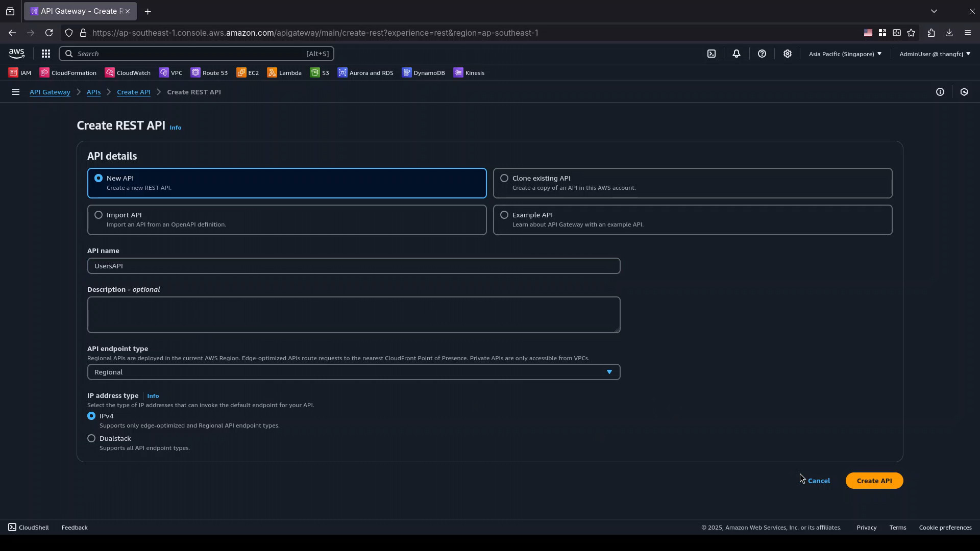Go to APIs breadcrumb
This screenshot has height=551, width=980.
click(x=93, y=92)
